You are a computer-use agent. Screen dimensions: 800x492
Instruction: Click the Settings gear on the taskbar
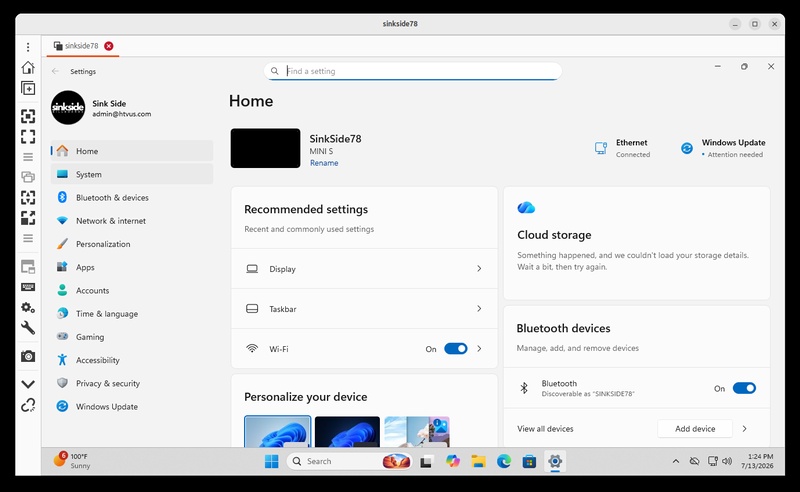[x=555, y=461]
